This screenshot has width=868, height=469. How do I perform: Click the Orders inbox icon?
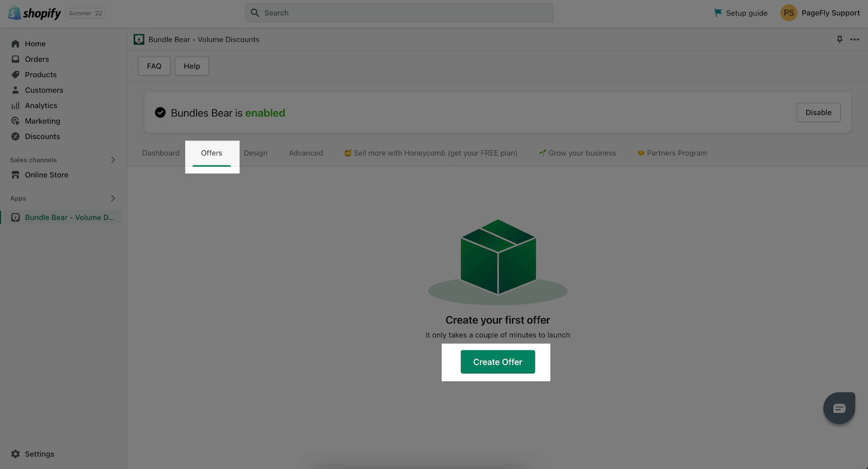[x=15, y=59]
